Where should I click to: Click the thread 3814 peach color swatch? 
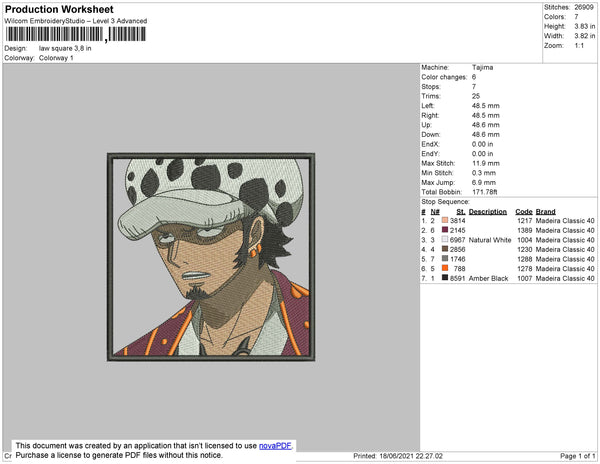click(445, 220)
